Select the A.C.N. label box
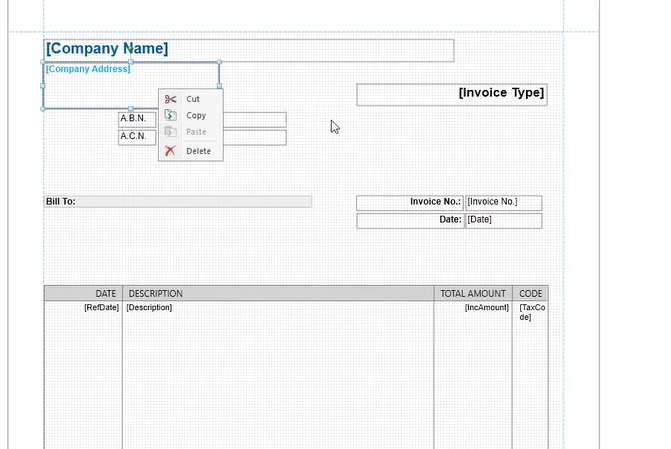The image size is (671, 449). (x=136, y=136)
